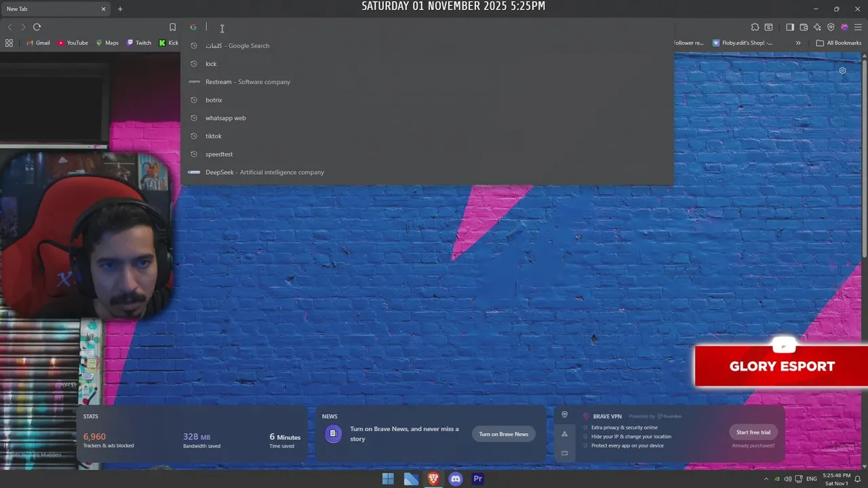Image resolution: width=868 pixels, height=488 pixels.
Task: Open the Brave Wallet icon
Action: tap(804, 27)
